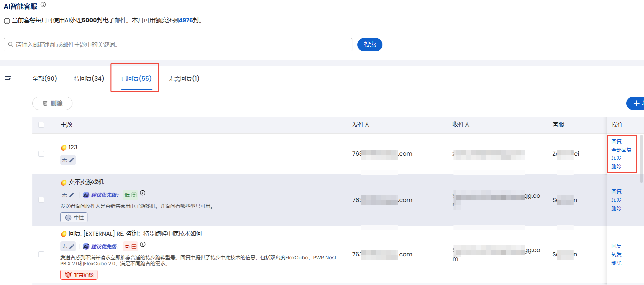
Task: Click the 非常消极 sentiment badge
Action: point(79,275)
